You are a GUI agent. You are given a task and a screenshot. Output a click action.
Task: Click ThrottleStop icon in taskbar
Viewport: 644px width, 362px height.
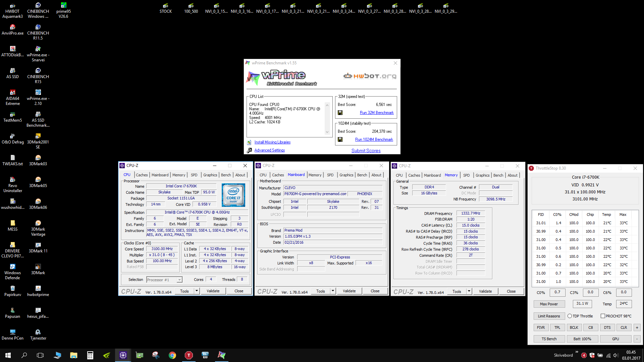coord(189,355)
